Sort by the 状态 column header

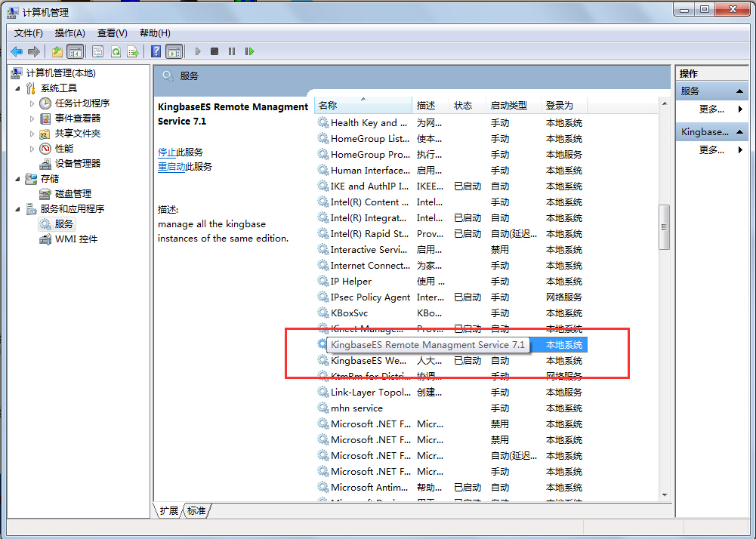click(467, 105)
